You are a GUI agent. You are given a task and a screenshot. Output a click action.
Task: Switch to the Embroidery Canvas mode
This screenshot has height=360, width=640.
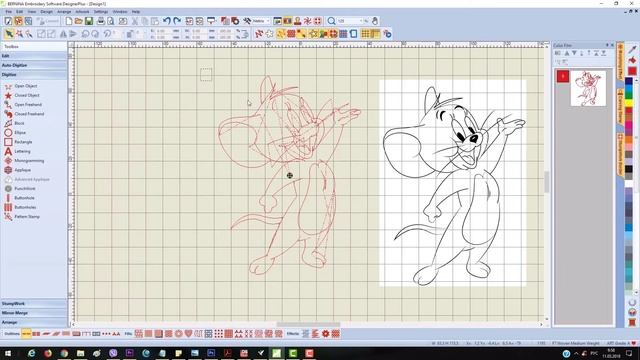(x=18, y=21)
